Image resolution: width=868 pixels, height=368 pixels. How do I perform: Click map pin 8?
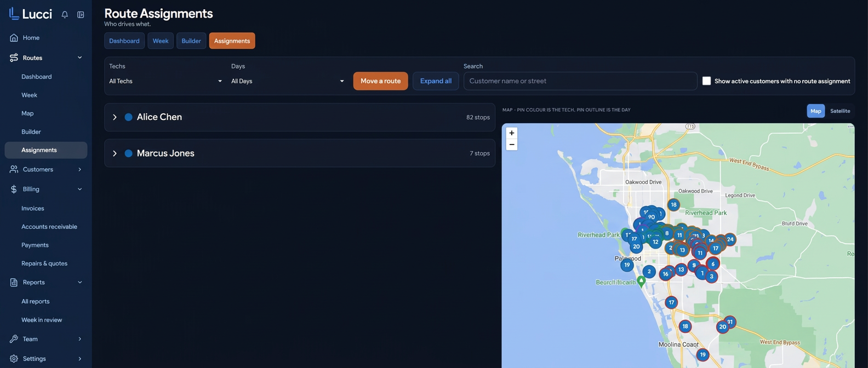pyautogui.click(x=667, y=233)
